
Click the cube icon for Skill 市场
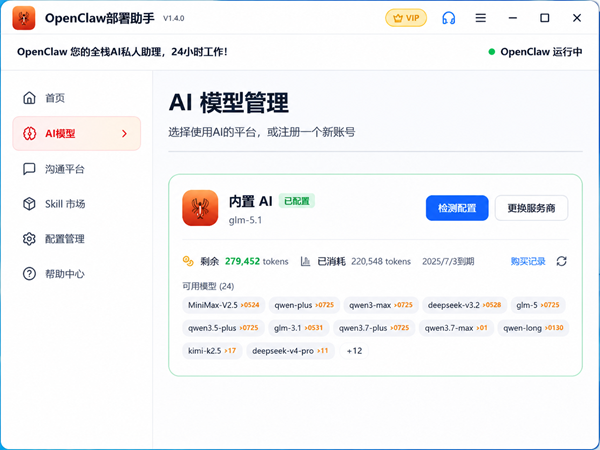[x=29, y=204]
